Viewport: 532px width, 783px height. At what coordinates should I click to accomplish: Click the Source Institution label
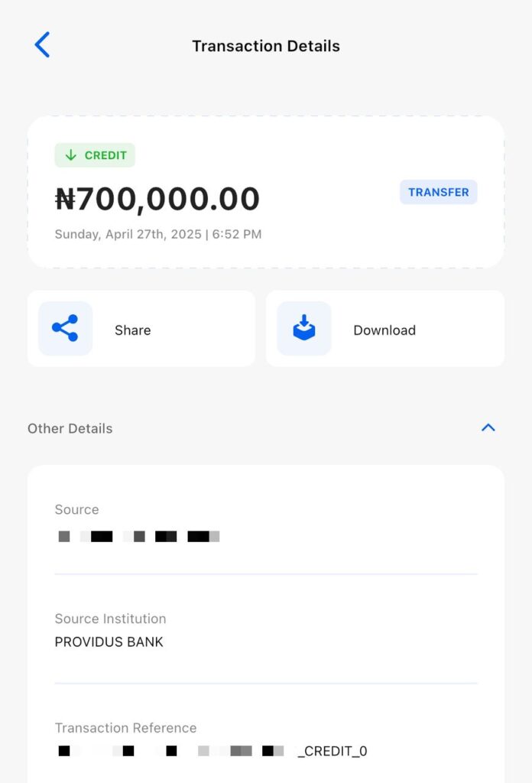pyautogui.click(x=110, y=619)
